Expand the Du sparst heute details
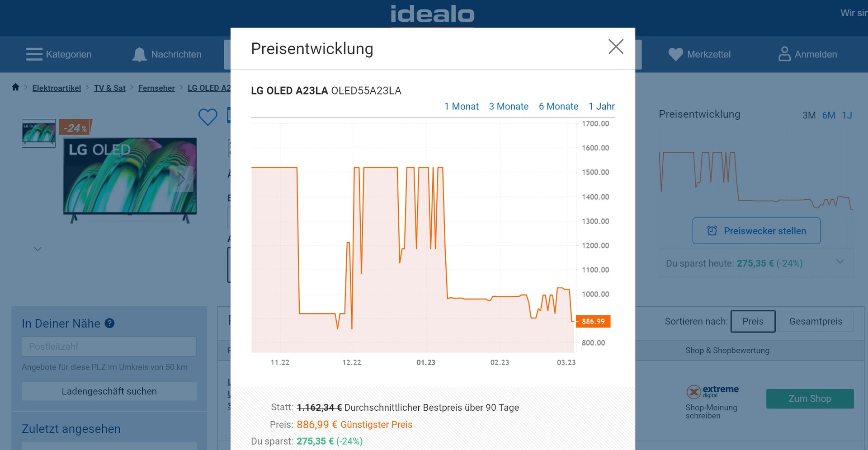Viewport: 868px width, 450px height. pos(840,262)
